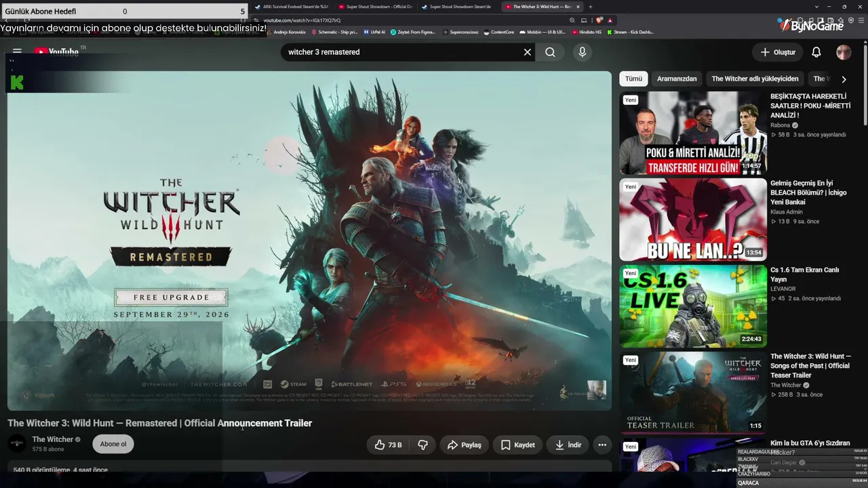Open the 'BU NE LAN..?' Bleach thumbnail
Viewport: 868px width, 488px height.
click(x=693, y=220)
